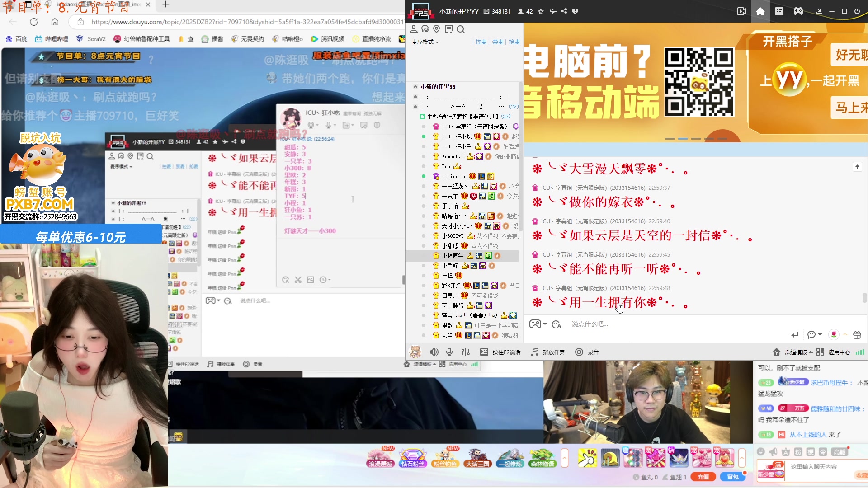Open 森林物语 game icon
Image resolution: width=868 pixels, height=488 pixels.
[x=542, y=457]
